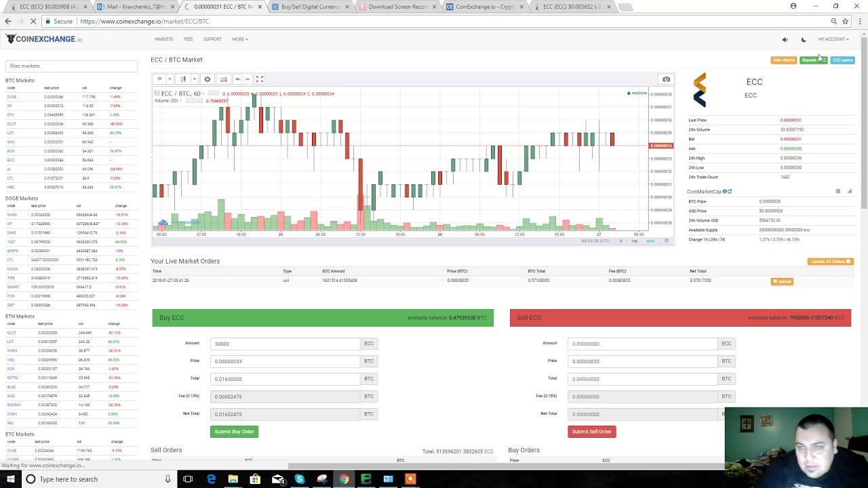The width and height of the screenshot is (868, 488).
Task: Open Task View in taskbar
Action: tap(188, 479)
